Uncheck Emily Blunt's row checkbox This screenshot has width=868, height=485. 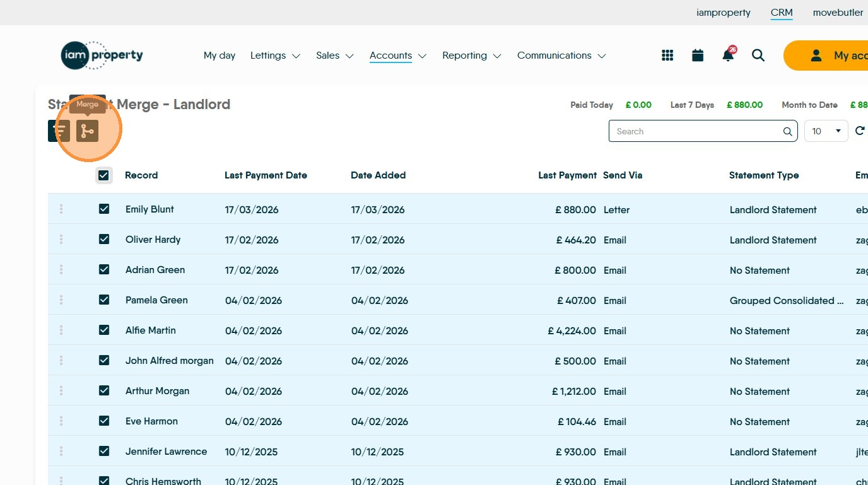[x=104, y=209]
